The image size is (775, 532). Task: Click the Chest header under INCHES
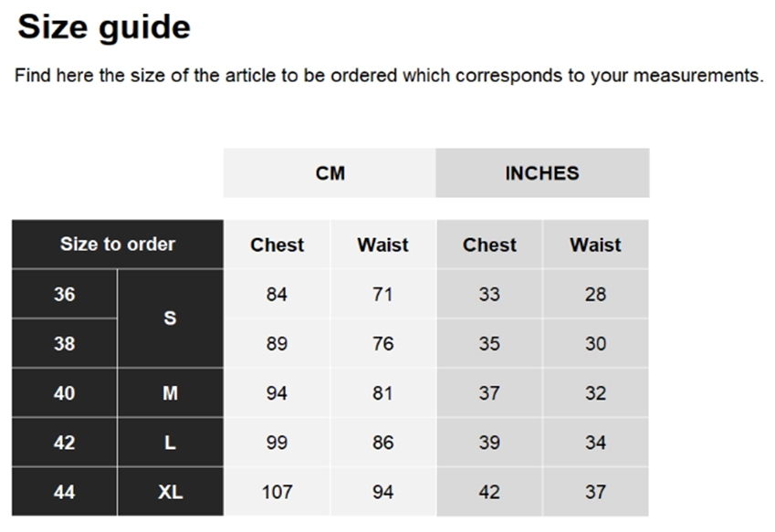coord(489,245)
